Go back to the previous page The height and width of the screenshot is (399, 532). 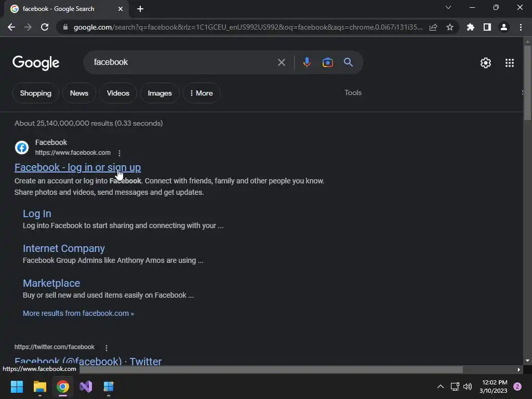pos(11,27)
